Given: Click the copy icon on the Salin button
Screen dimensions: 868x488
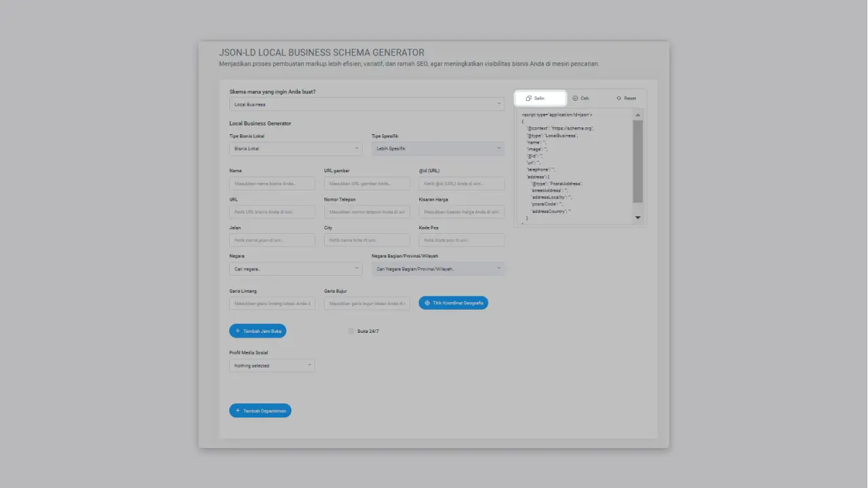Looking at the screenshot, I should coord(529,98).
